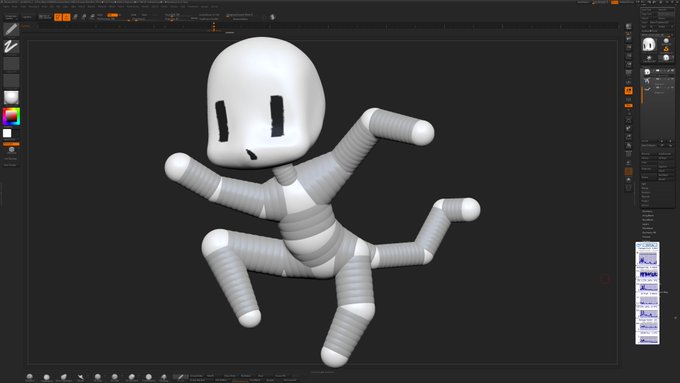This screenshot has width=680, height=383.
Task: Toggle the small orange button in right shelf
Action: click(x=628, y=105)
